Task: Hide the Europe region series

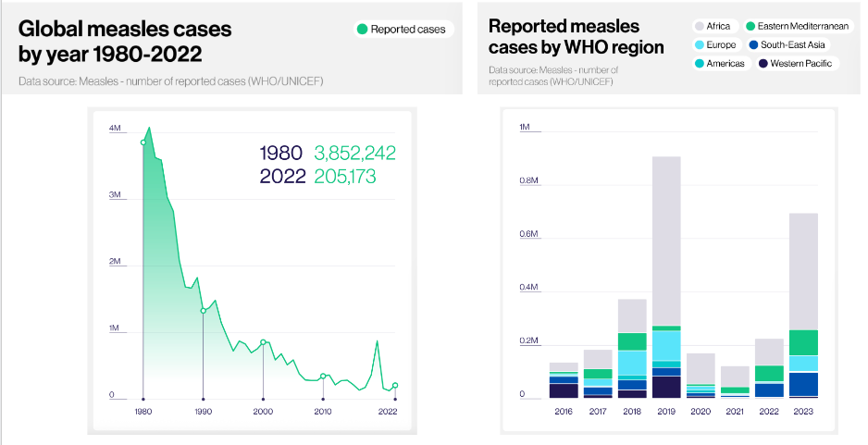Action: pyautogui.click(x=714, y=45)
